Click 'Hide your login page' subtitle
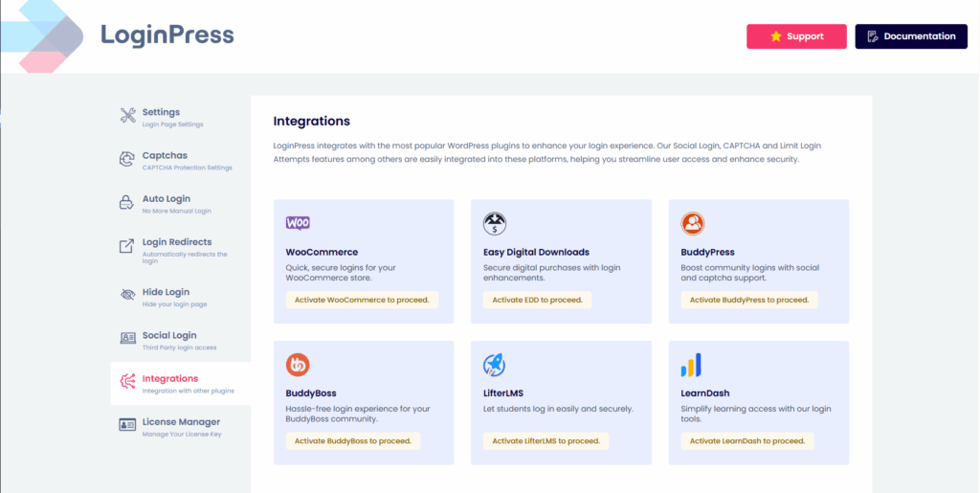Viewport: 980px width, 493px height. pyautogui.click(x=174, y=304)
